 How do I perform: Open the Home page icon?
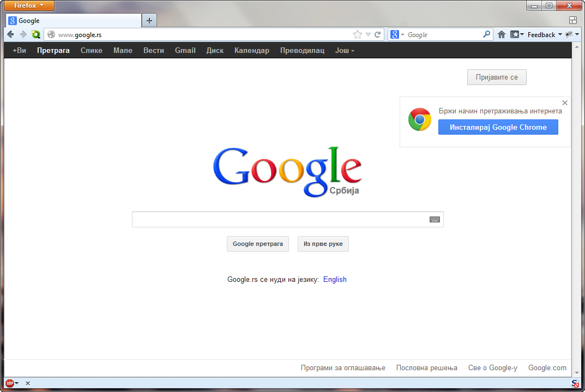(502, 35)
